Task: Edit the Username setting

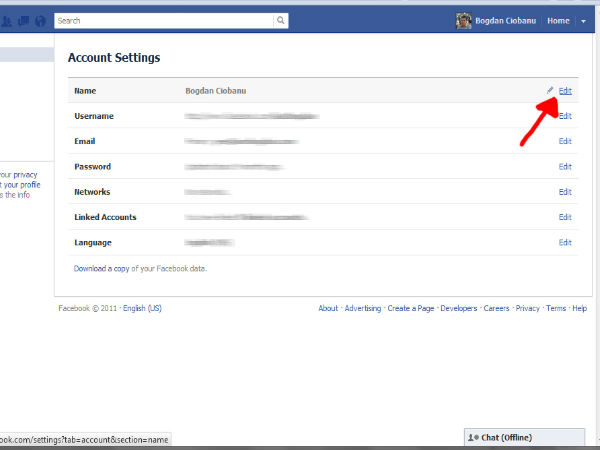Action: (565, 116)
